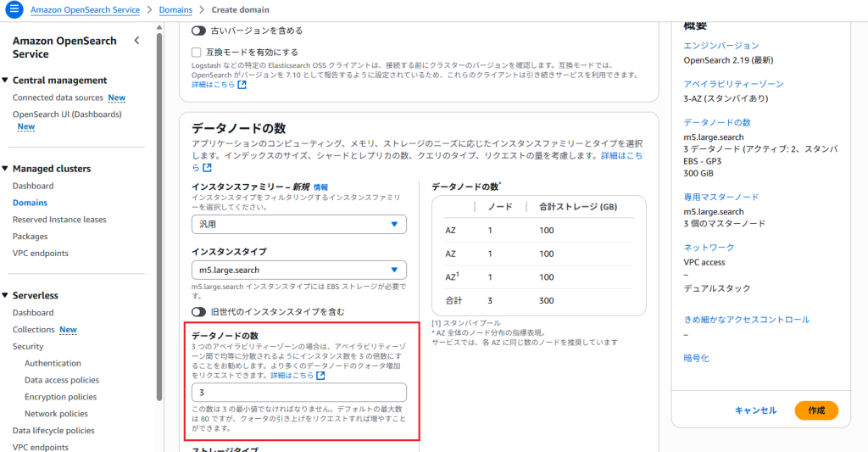Click the external link icon in data node count help
Screen dimensions: 868x452
click(x=320, y=376)
